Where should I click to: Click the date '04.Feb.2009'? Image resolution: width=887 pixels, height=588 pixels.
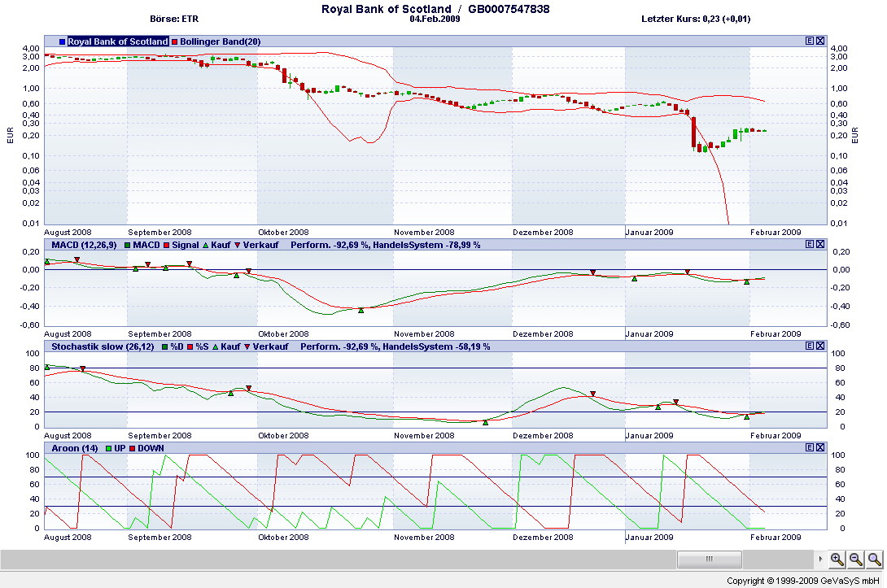click(435, 19)
